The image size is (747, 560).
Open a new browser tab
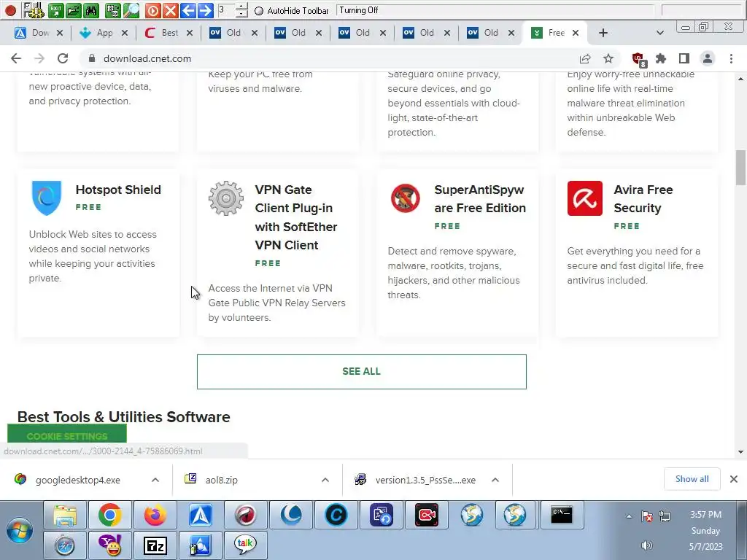point(603,33)
